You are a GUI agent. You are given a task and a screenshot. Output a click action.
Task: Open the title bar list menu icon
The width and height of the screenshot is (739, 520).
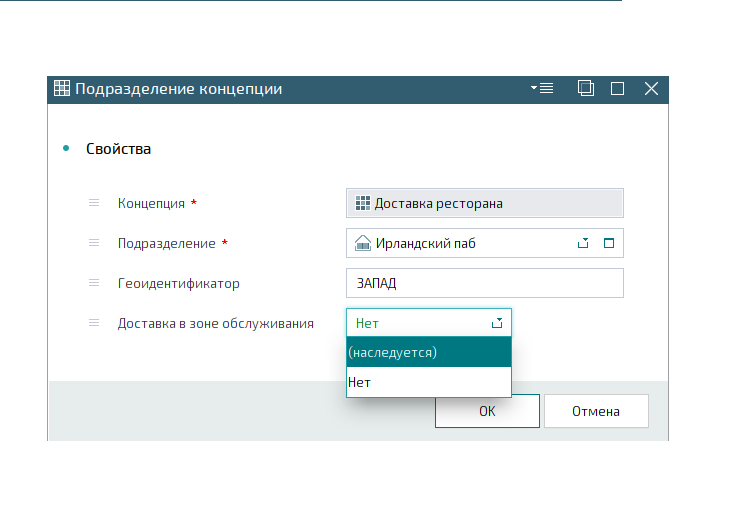point(542,88)
